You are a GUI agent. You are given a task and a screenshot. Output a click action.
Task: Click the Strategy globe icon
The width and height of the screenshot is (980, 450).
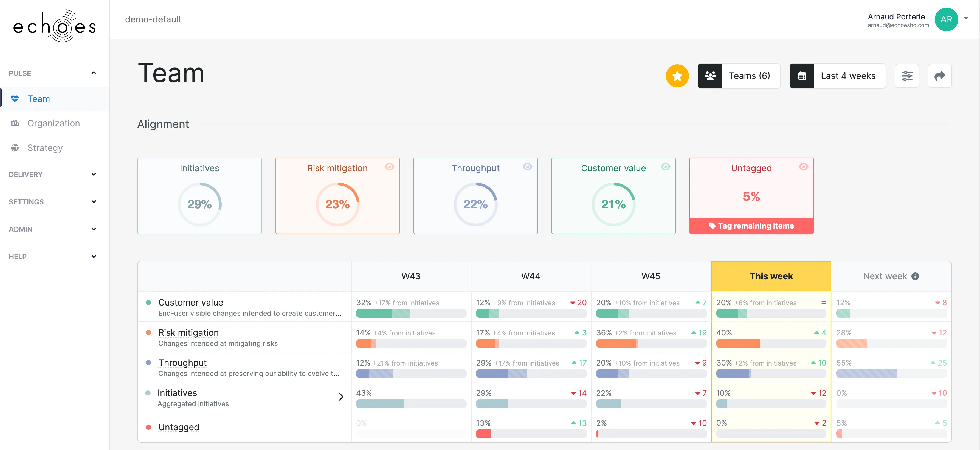(15, 148)
